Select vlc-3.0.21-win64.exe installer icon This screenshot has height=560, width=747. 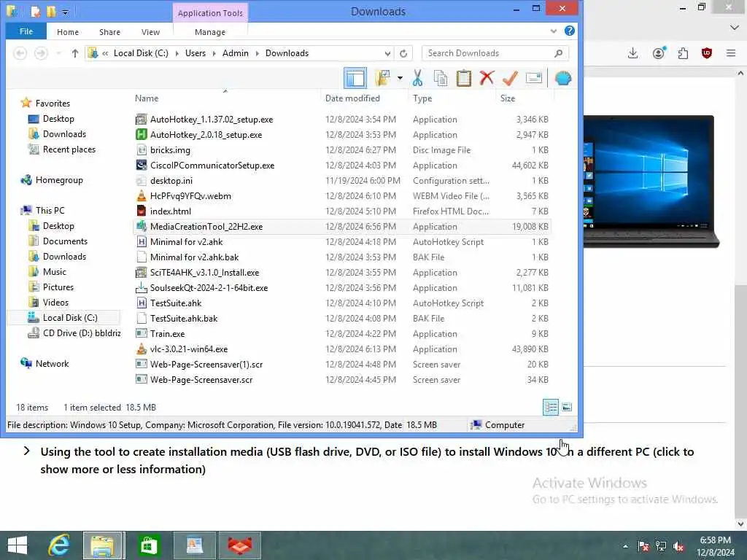click(141, 349)
